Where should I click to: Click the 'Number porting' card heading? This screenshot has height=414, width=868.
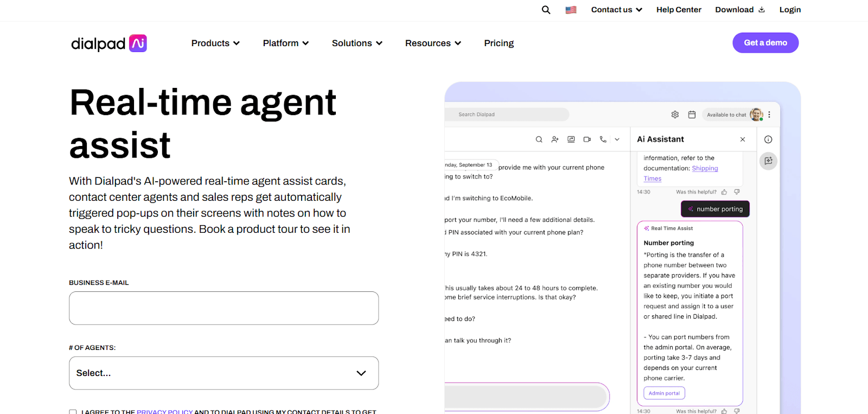669,243
